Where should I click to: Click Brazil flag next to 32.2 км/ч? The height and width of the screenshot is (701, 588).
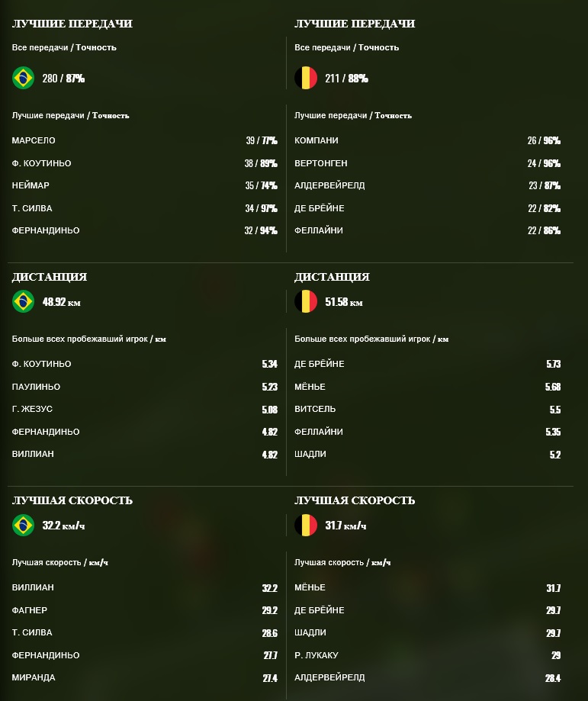pos(23,525)
